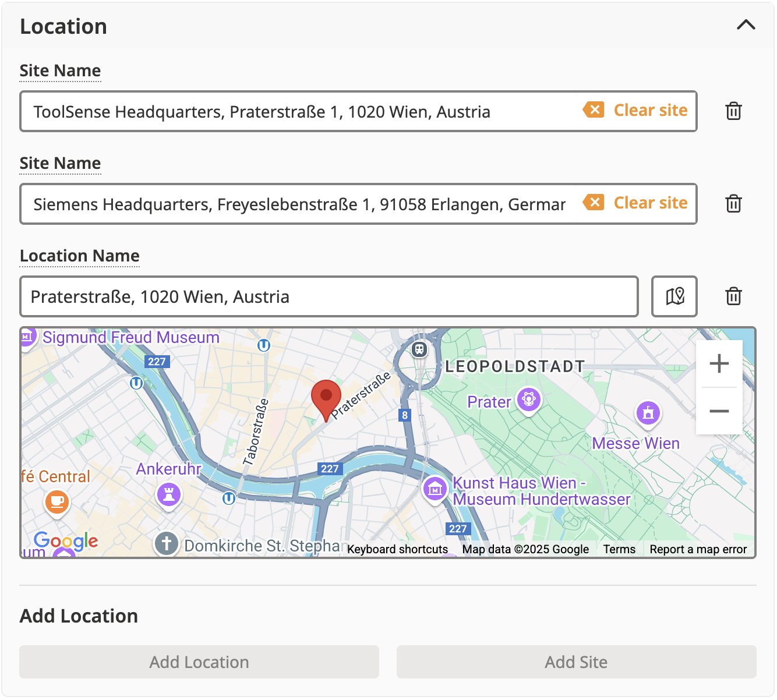Image resolution: width=777 pixels, height=700 pixels.
Task: Click the Add Location button
Action: point(199,662)
